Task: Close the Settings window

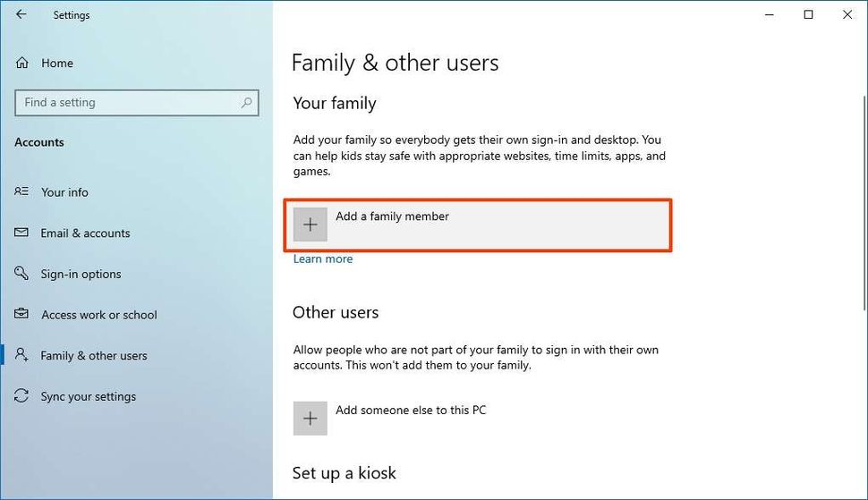Action: tap(847, 14)
